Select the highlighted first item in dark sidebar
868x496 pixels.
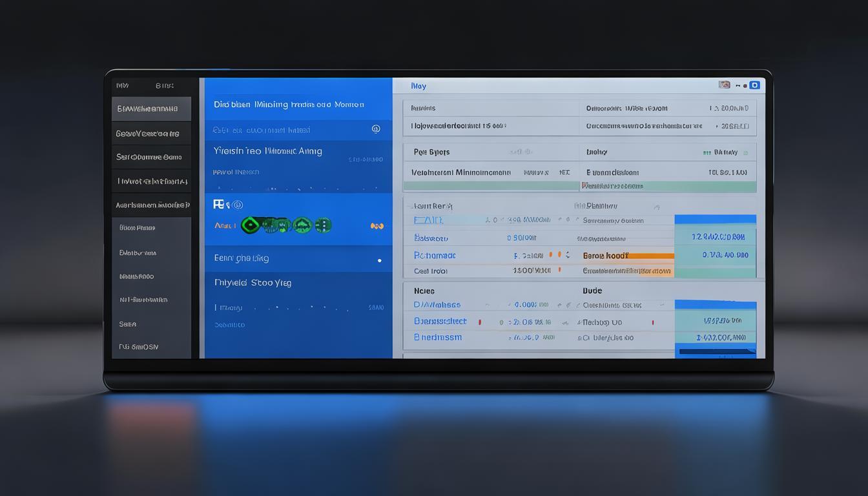coord(151,109)
